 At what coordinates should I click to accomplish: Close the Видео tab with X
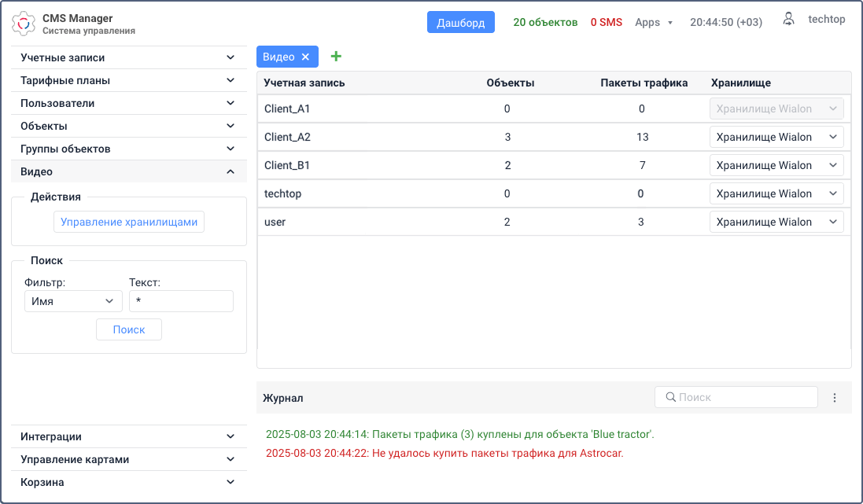[306, 57]
